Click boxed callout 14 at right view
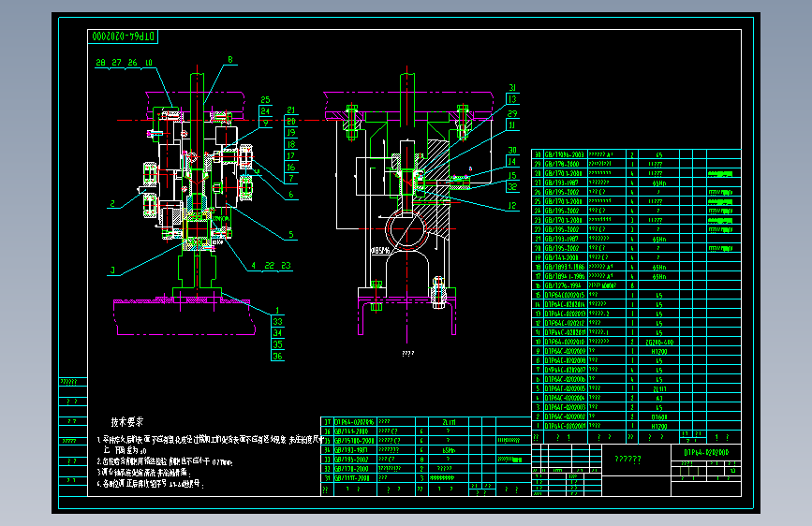 tap(512, 162)
